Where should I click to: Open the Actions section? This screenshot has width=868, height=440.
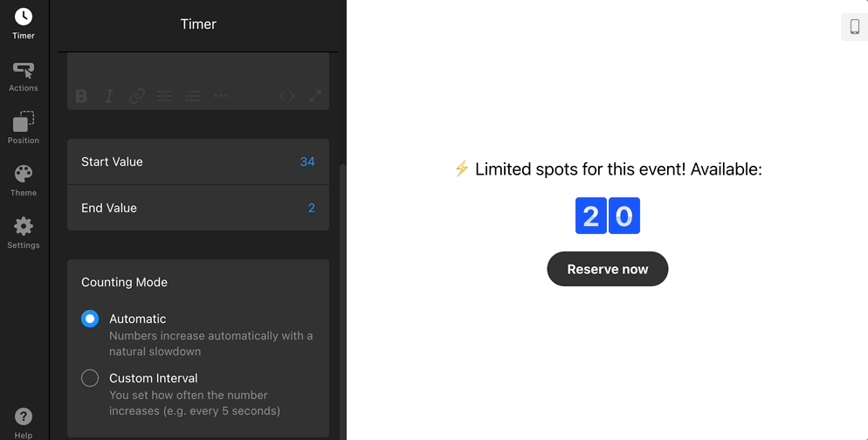pos(24,76)
